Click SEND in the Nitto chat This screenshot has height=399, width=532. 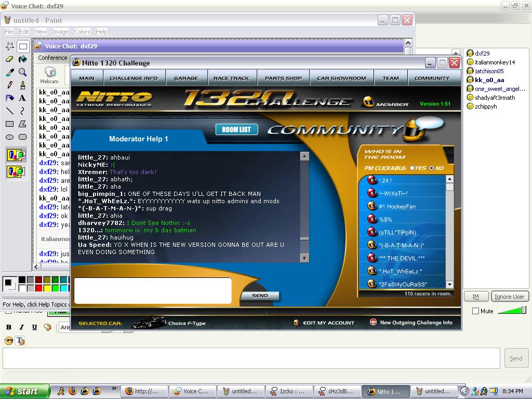coord(260,296)
